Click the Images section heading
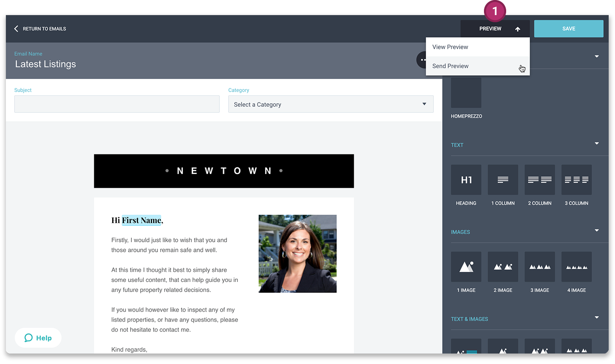 461,232
